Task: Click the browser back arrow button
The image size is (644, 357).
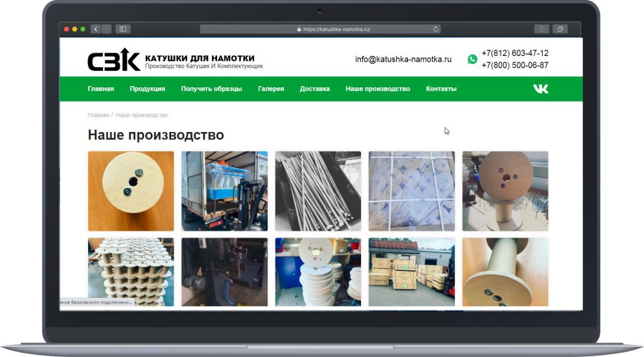Action: [x=96, y=29]
